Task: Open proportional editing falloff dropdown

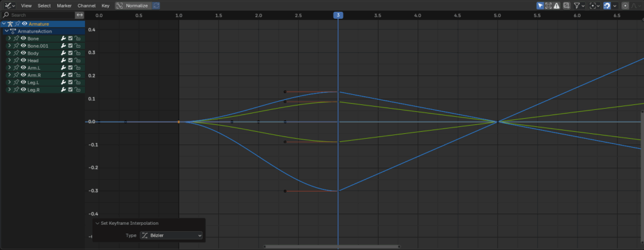Action: coord(636,6)
